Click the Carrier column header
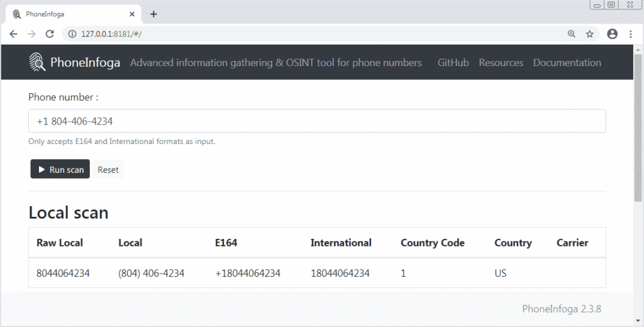644x327 pixels. [x=572, y=243]
